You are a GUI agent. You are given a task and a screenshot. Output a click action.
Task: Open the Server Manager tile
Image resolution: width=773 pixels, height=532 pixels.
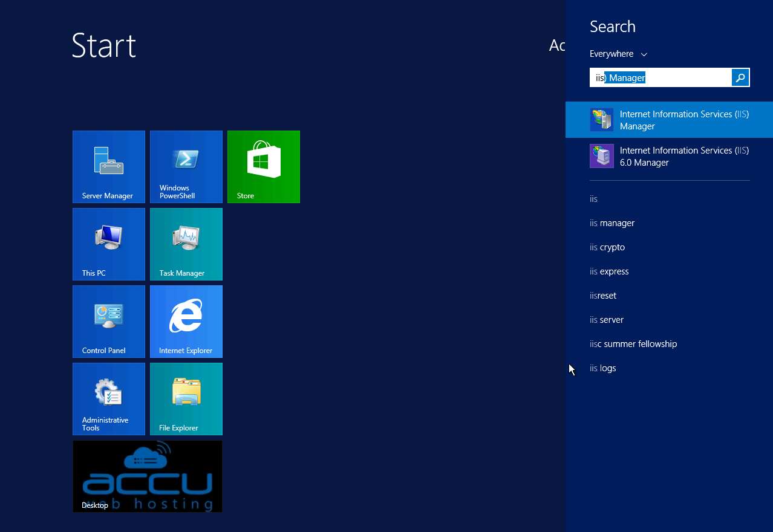coord(109,167)
